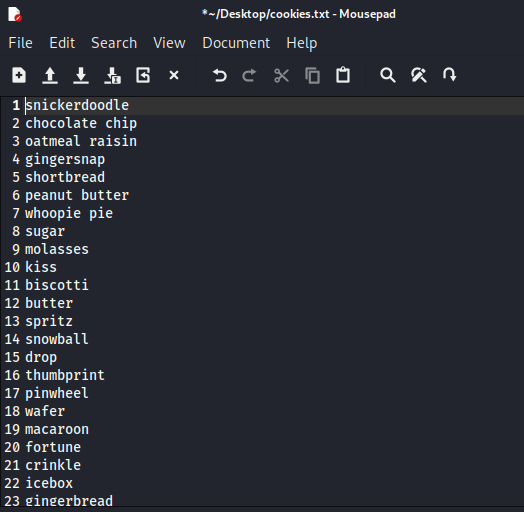Click "thumbprint" on line 16
Viewport: 524px width, 512px height.
pyautogui.click(x=65, y=376)
